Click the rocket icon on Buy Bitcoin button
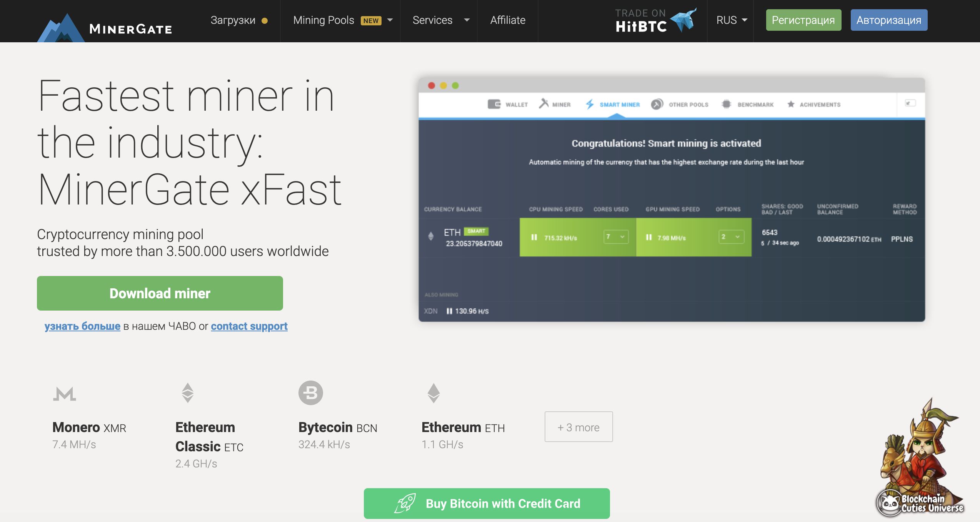Viewport: 980px width, 522px height. point(405,503)
